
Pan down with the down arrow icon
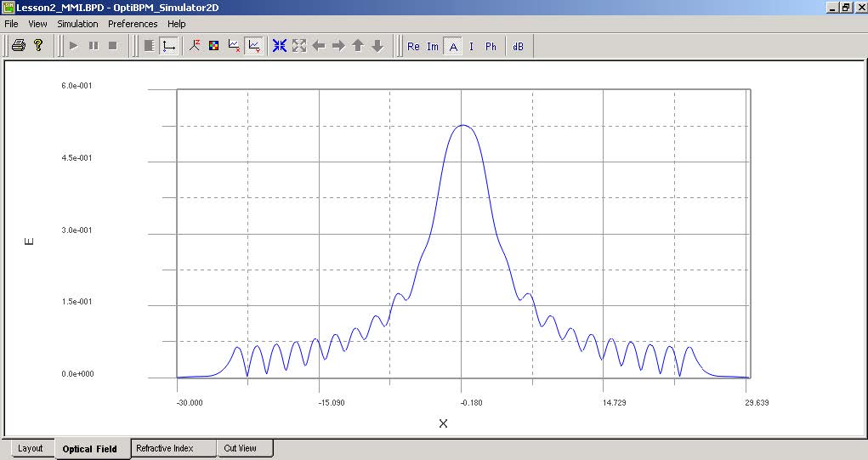click(377, 46)
